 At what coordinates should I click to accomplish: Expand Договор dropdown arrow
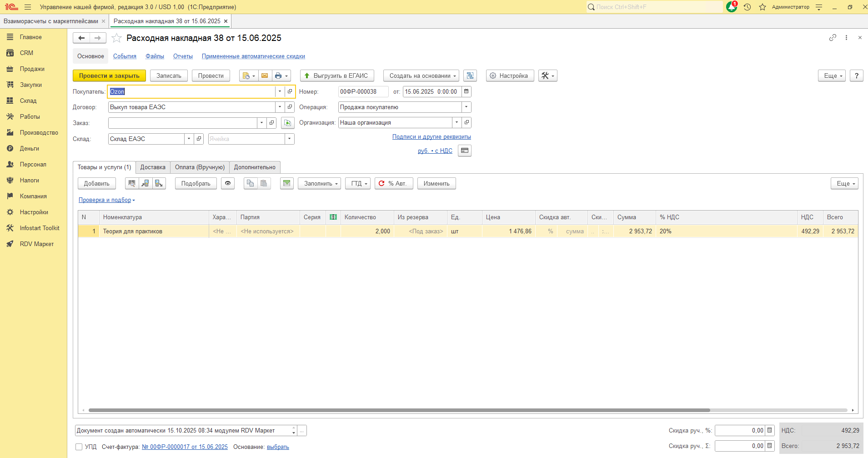[280, 107]
